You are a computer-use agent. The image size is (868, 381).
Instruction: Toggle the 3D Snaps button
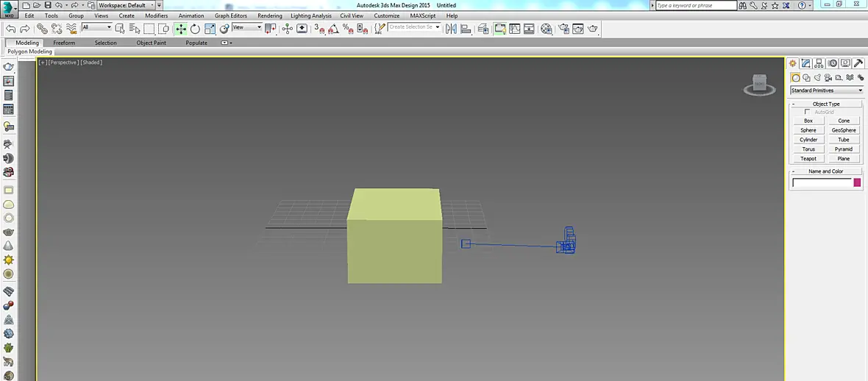[319, 28]
